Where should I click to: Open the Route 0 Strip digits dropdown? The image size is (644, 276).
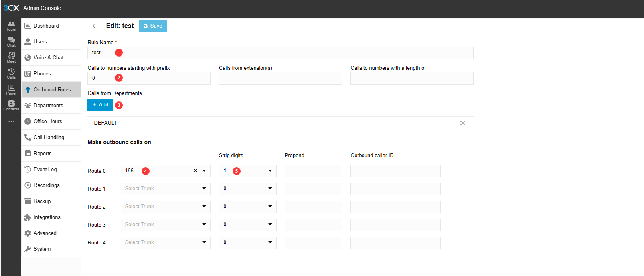tap(248, 171)
